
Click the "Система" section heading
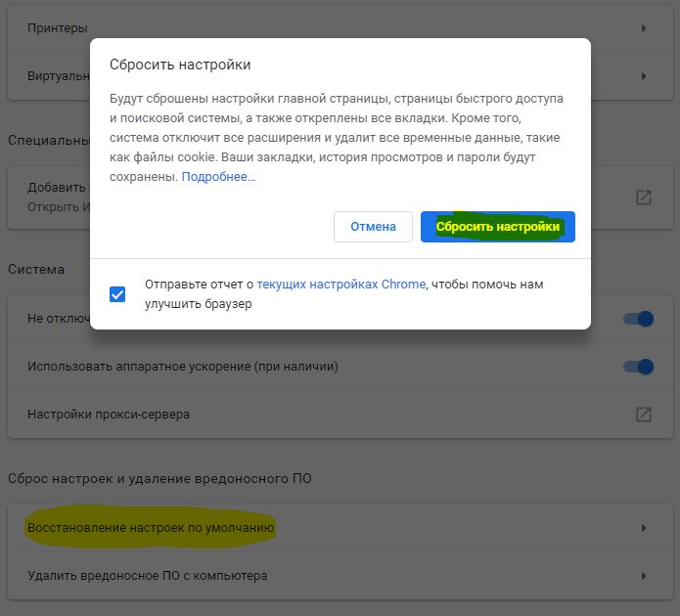(36, 269)
